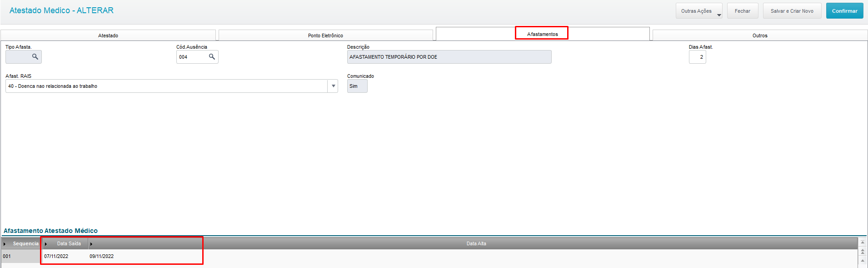868x268 pixels.
Task: Click the Descrição field with AFASTAMENTO TEMPORÁRIO
Action: point(449,57)
